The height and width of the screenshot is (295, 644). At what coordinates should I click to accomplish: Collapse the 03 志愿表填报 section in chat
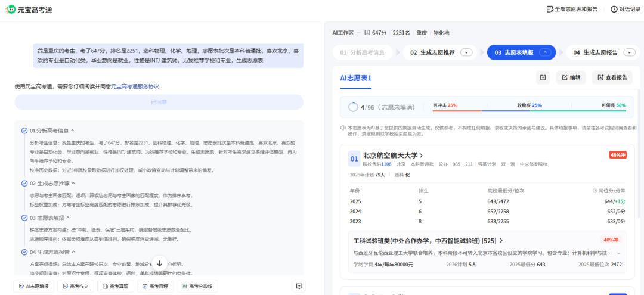[68, 218]
